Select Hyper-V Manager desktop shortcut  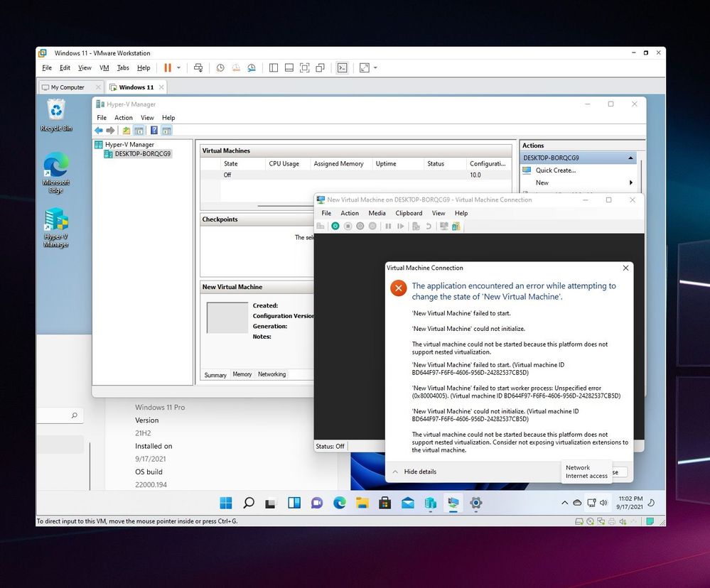point(56,228)
